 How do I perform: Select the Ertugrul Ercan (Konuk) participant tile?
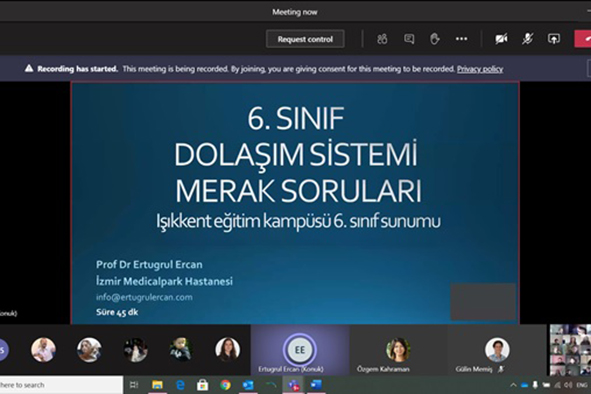[300, 350]
